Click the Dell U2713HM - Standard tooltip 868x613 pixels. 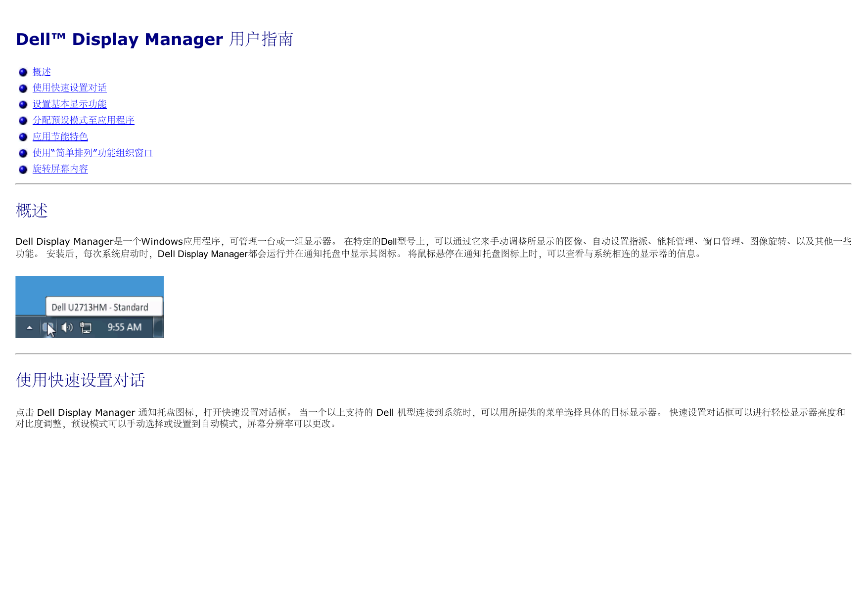click(x=104, y=306)
